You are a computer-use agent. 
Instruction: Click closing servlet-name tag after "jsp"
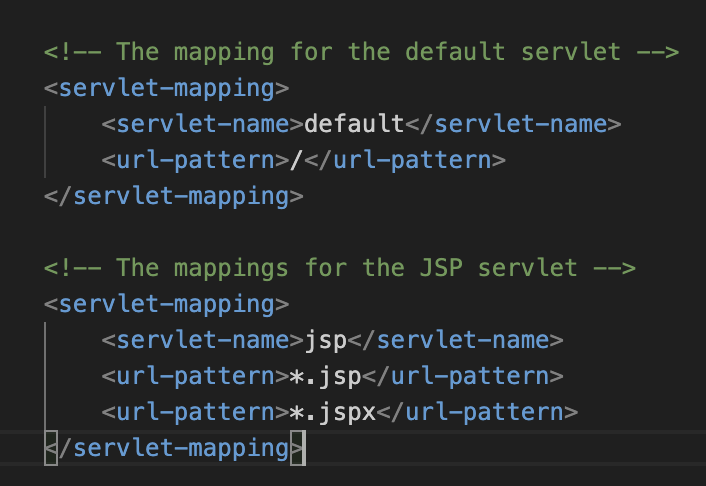455,340
